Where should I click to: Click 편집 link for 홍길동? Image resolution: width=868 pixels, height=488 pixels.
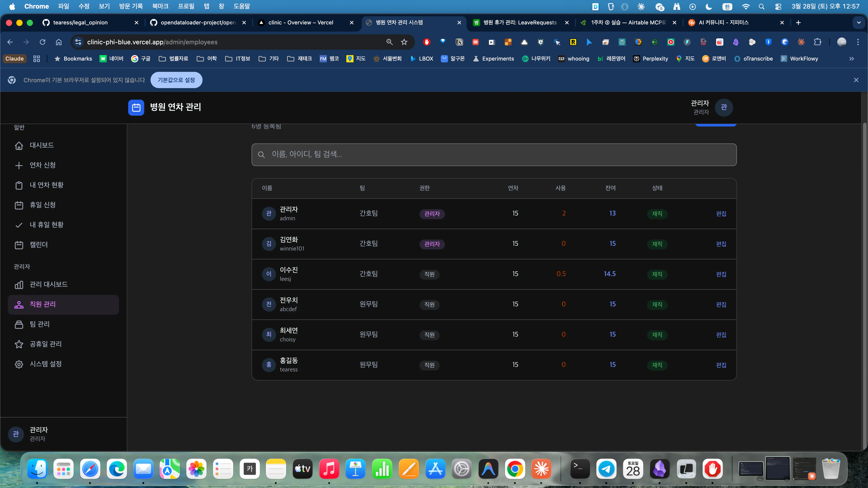point(721,365)
